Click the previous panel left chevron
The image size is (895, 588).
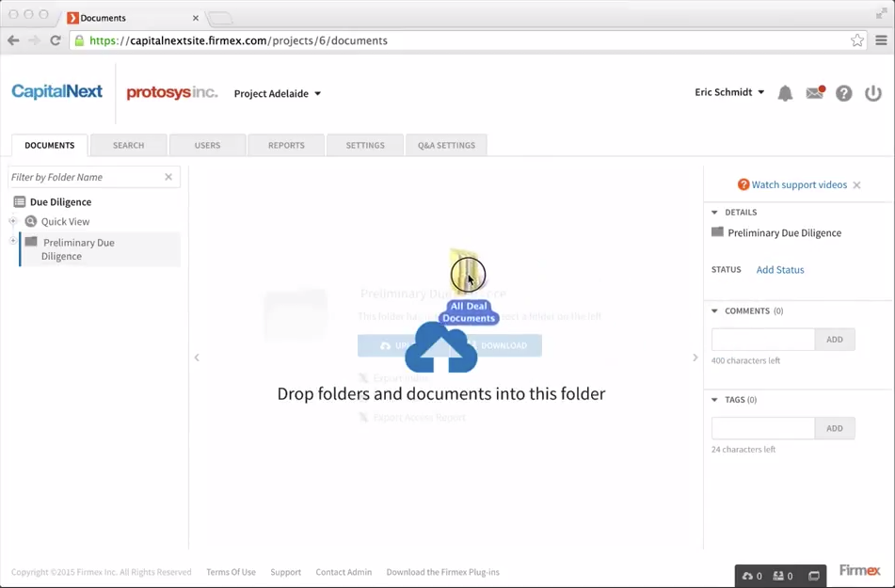(x=197, y=358)
